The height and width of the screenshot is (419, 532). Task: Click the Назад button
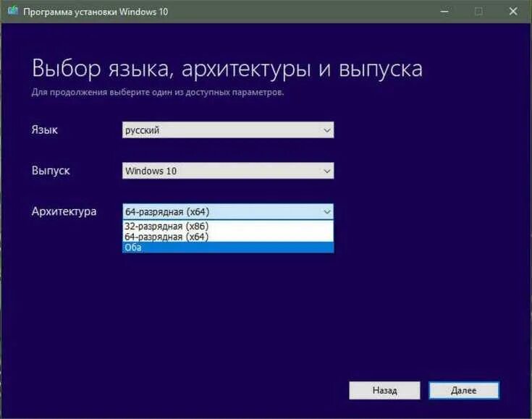point(384,390)
